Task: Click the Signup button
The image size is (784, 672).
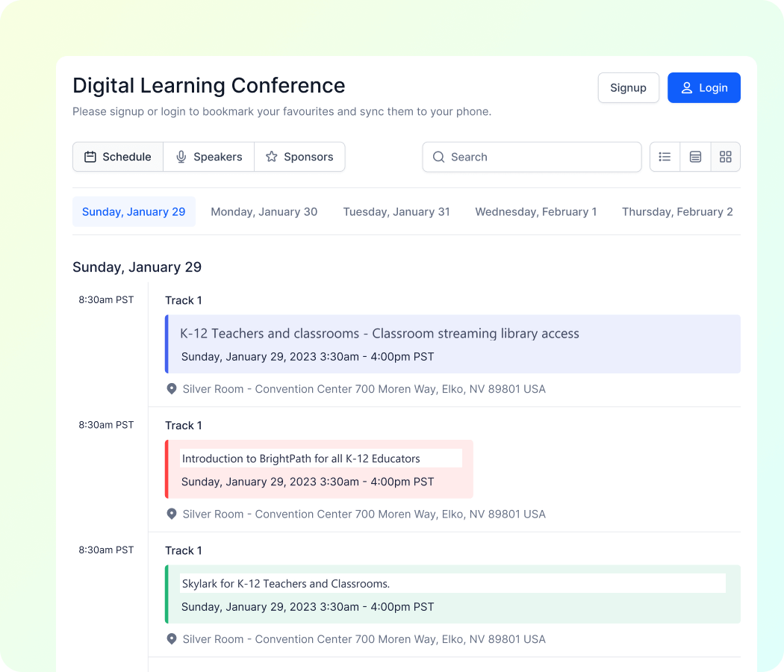Action: (629, 88)
